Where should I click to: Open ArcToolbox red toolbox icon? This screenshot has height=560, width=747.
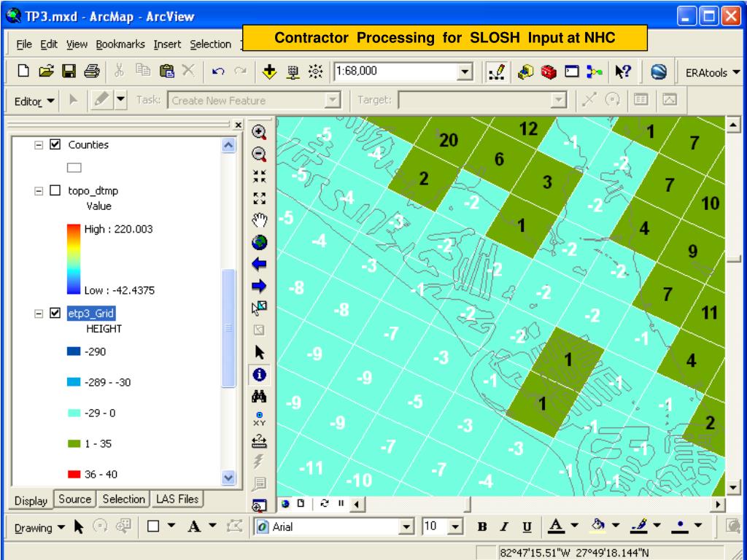pyautogui.click(x=549, y=72)
